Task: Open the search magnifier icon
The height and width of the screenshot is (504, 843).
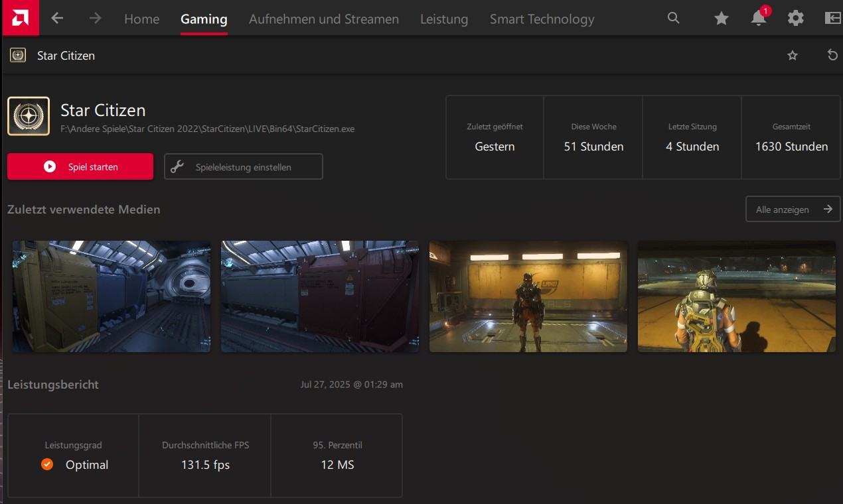Action: (x=673, y=19)
